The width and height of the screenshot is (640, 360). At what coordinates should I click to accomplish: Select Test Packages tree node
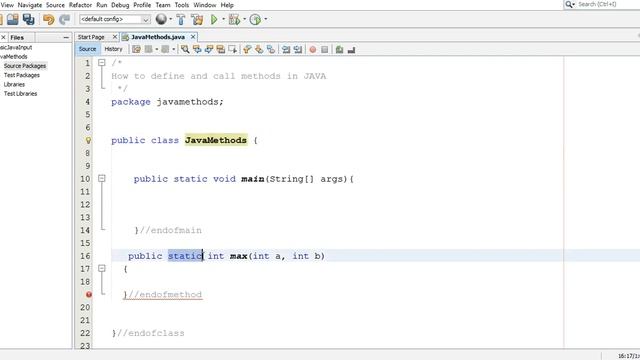click(22, 75)
